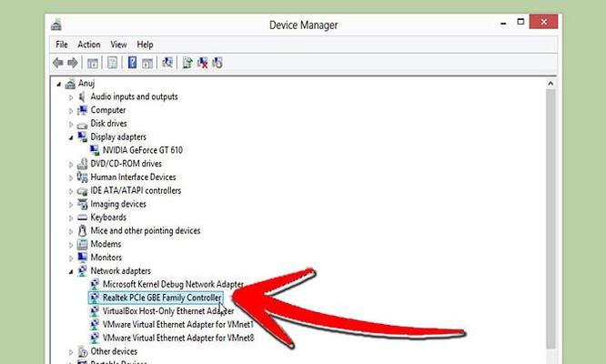Minimize the Device Manager window
The width and height of the screenshot is (606, 364).
[503, 23]
